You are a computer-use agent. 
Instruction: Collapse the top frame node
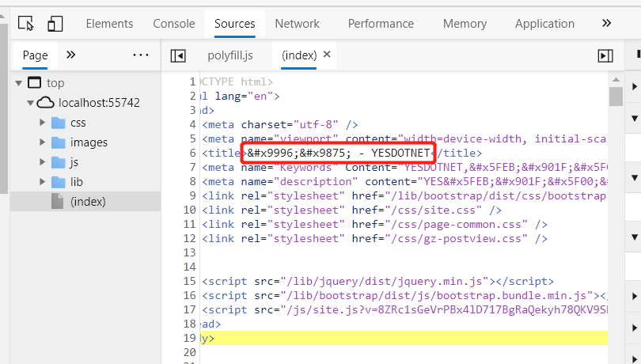(18, 83)
